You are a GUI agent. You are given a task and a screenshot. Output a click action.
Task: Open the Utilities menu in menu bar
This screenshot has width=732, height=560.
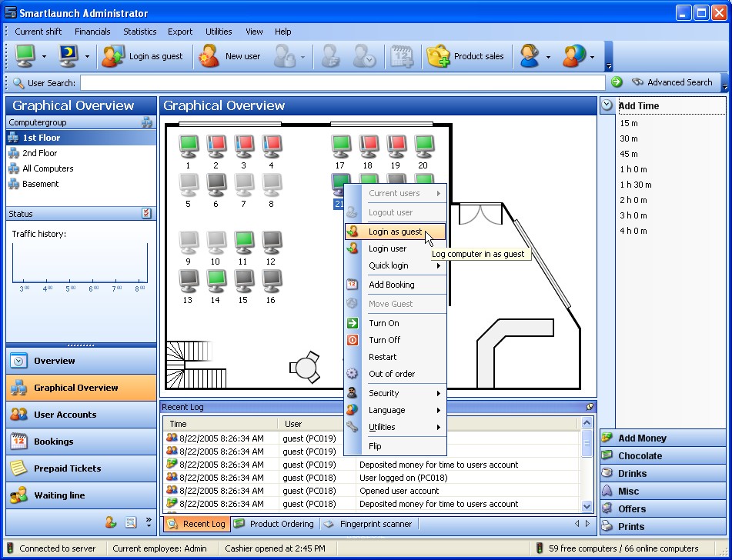(219, 32)
